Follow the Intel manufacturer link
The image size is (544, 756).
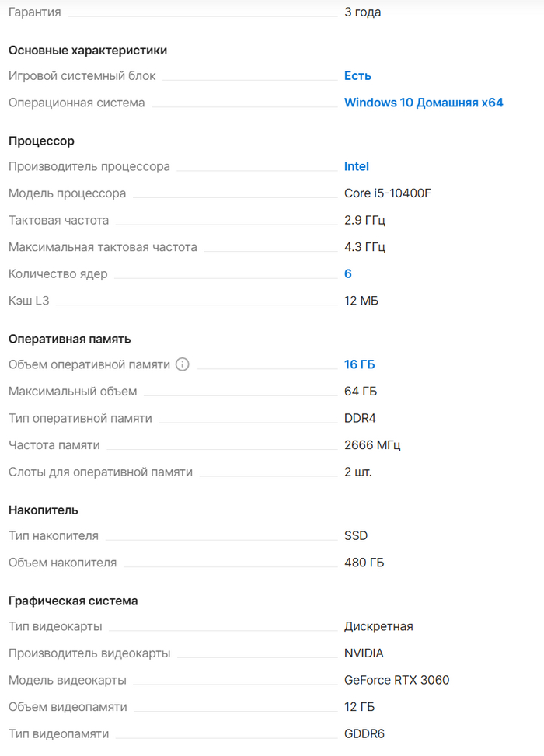357,166
